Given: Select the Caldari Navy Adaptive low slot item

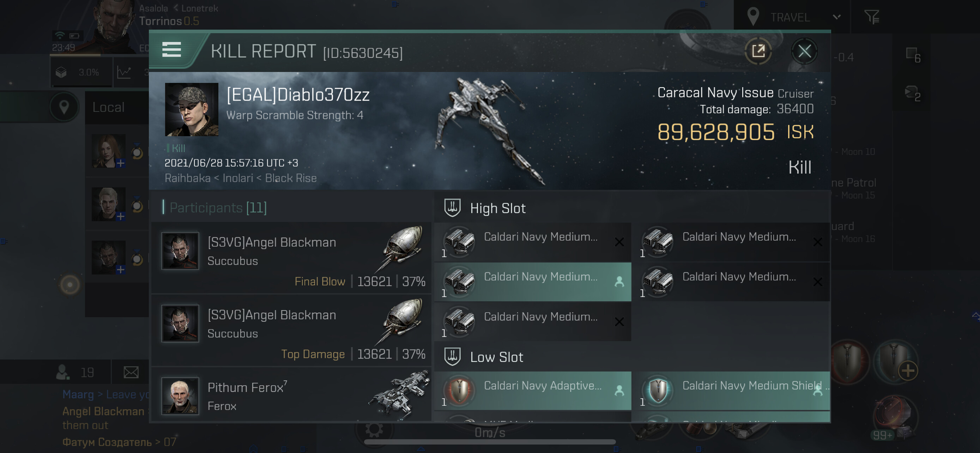Looking at the screenshot, I should click(x=533, y=391).
